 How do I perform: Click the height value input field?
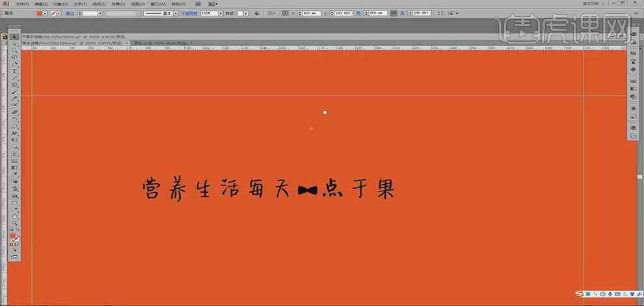422,13
